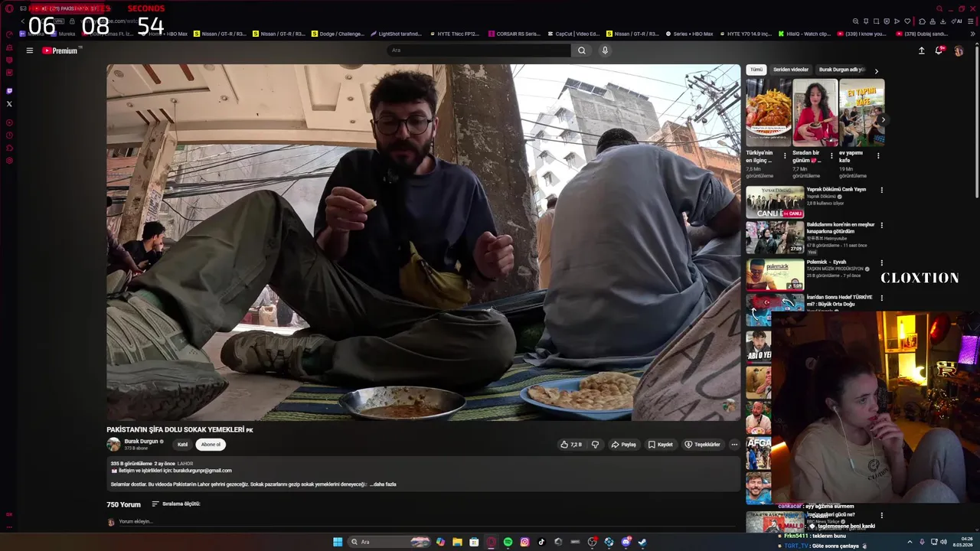Click the Kaydet save button
This screenshot has height=551, width=980.
[661, 445]
